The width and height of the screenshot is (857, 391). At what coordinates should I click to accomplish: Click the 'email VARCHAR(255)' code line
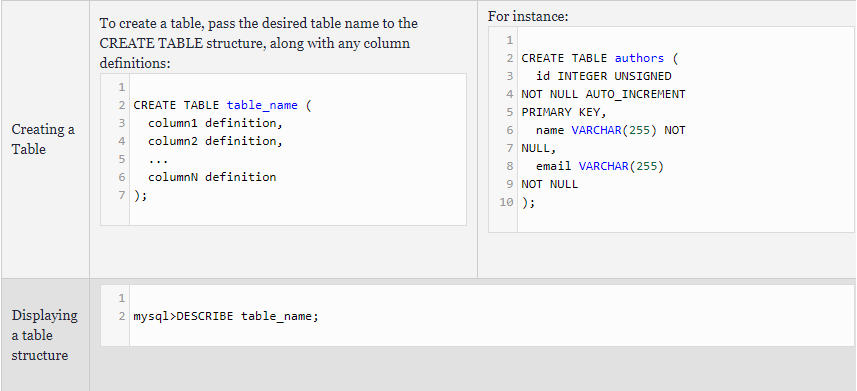point(600,166)
